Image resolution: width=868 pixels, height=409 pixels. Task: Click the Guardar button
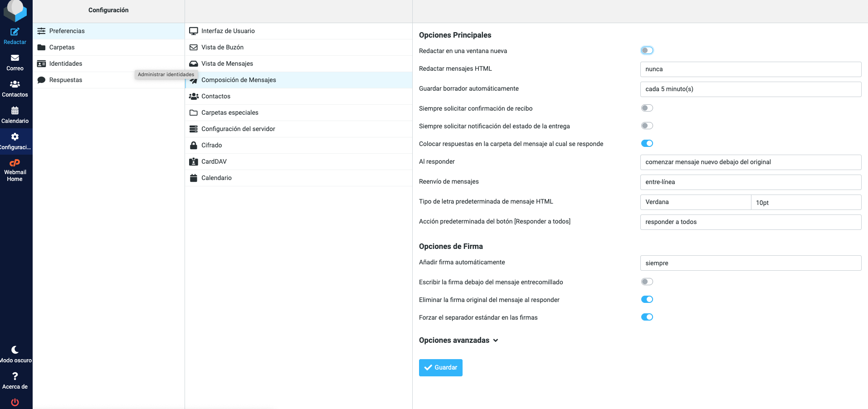[440, 368]
